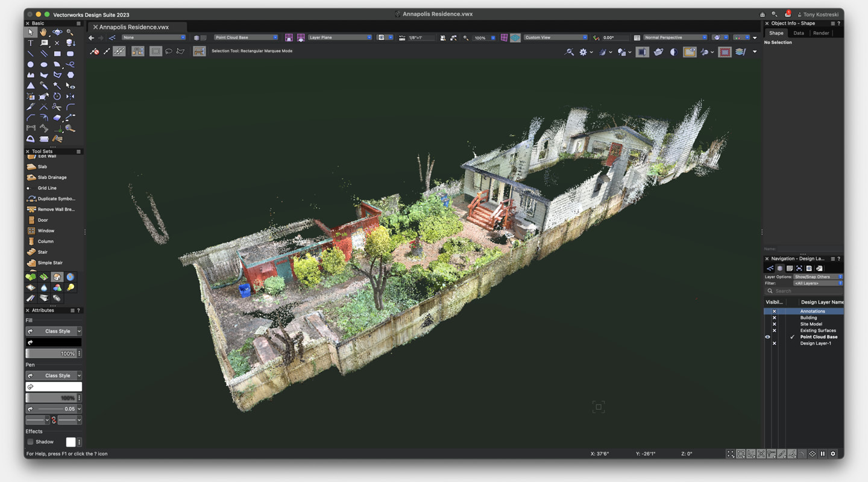Open the Custom View dropdown
868x482 pixels.
555,37
